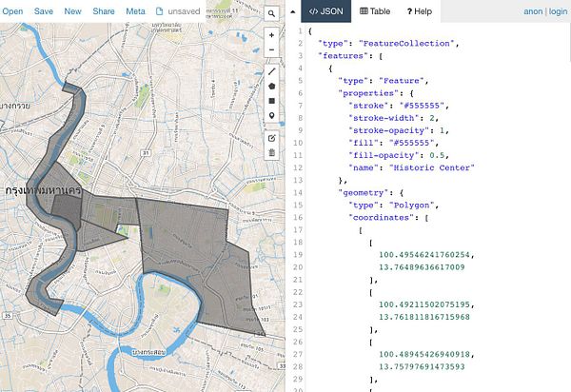Screen dimensions: 571x392
Task: Activate the edit layers tool
Action: (271, 138)
